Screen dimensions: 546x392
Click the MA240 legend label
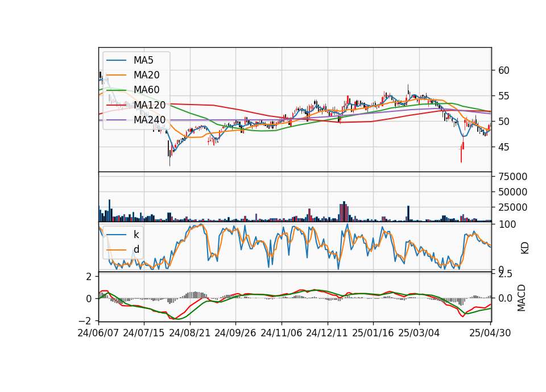(150, 120)
